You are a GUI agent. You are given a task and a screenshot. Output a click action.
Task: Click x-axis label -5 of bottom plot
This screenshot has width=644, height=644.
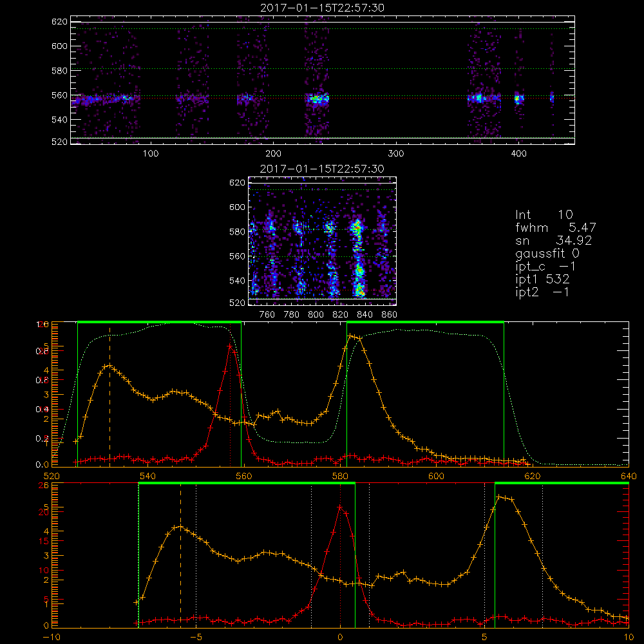coord(196,637)
